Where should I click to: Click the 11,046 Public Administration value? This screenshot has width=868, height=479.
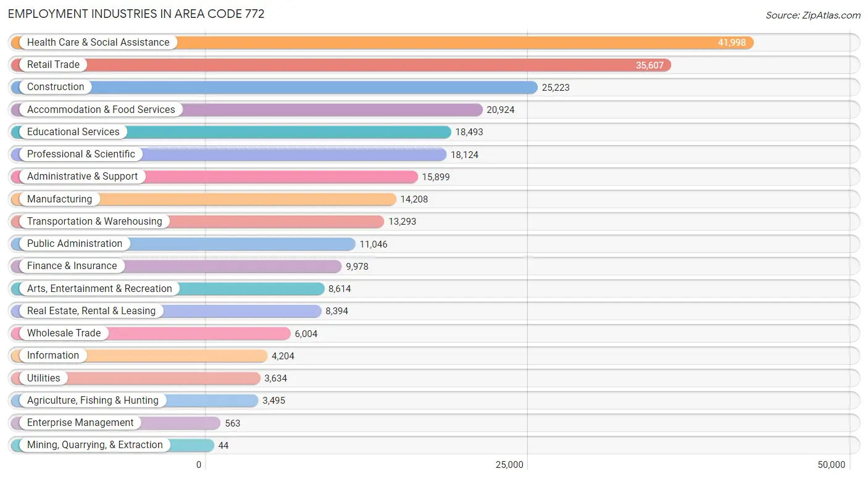click(373, 244)
